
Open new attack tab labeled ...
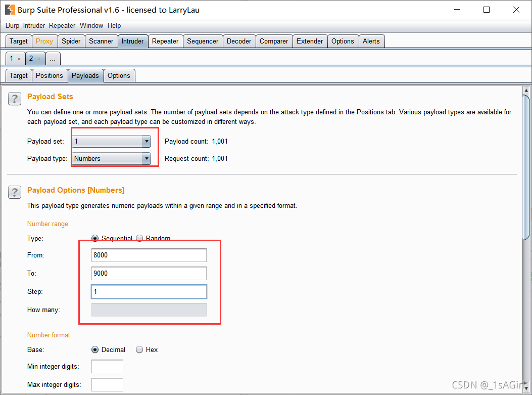tap(53, 59)
